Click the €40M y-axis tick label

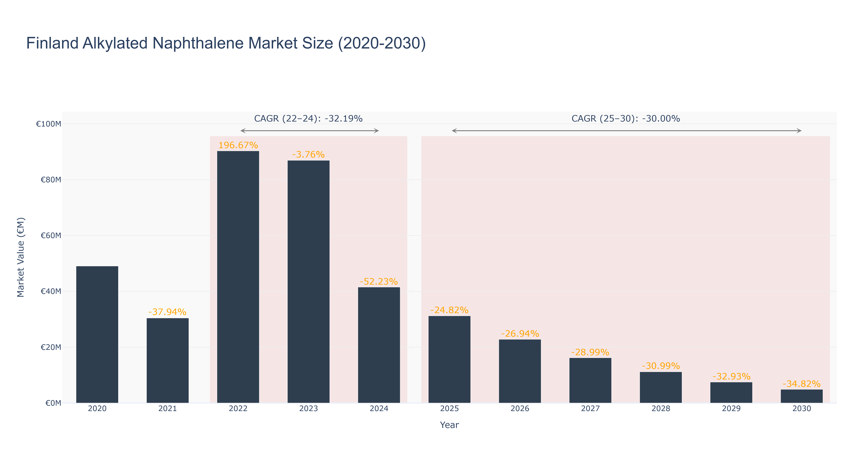pyautogui.click(x=51, y=291)
